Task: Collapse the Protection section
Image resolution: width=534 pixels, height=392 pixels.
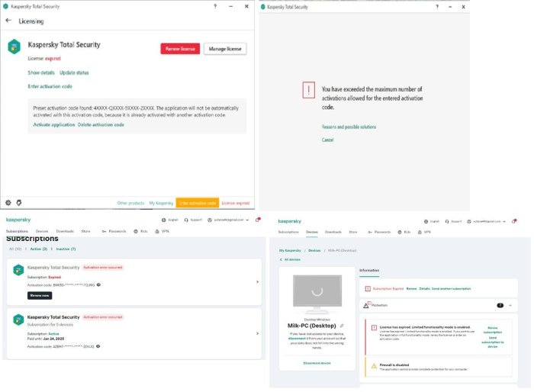Action: click(510, 306)
